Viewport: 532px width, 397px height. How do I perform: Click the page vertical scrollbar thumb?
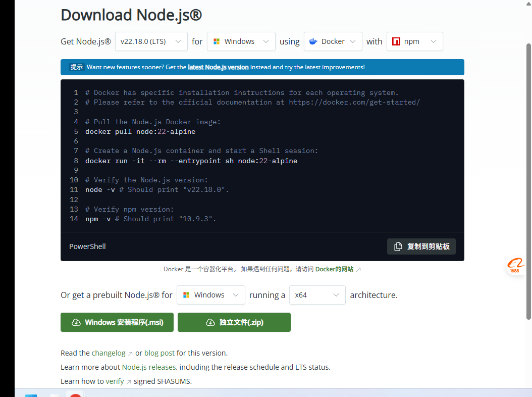click(x=528, y=181)
